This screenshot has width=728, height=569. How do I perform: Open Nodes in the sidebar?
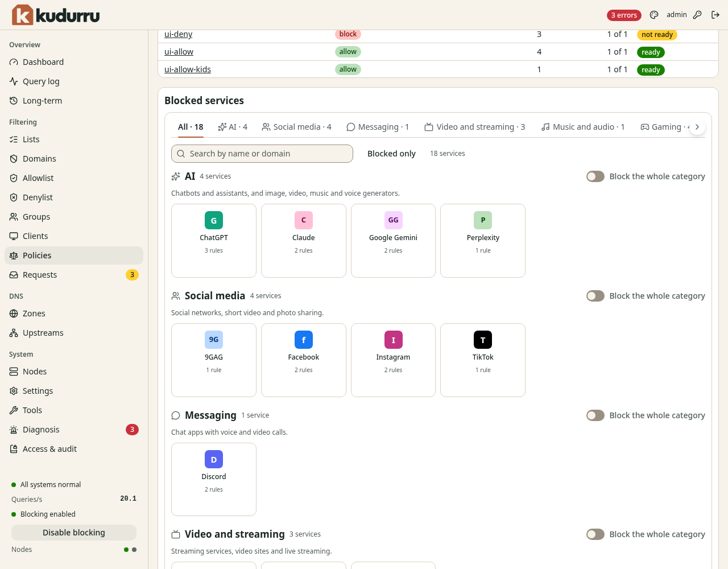tap(74, 372)
